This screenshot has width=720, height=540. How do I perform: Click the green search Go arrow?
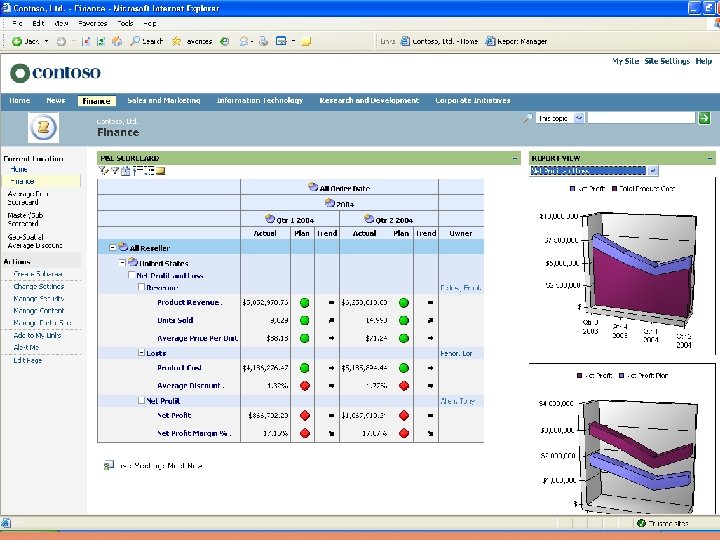[704, 118]
